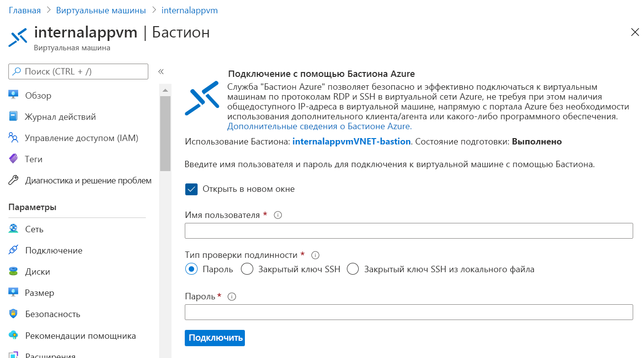Click heading Подключение с помощью Бастиона Azure
The image size is (644, 358).
[x=321, y=74]
